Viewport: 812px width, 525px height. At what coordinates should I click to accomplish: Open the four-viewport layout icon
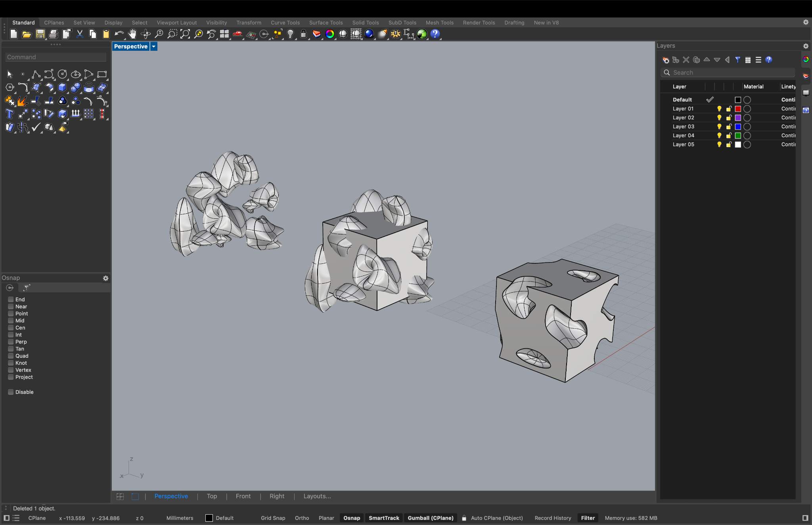(224, 34)
